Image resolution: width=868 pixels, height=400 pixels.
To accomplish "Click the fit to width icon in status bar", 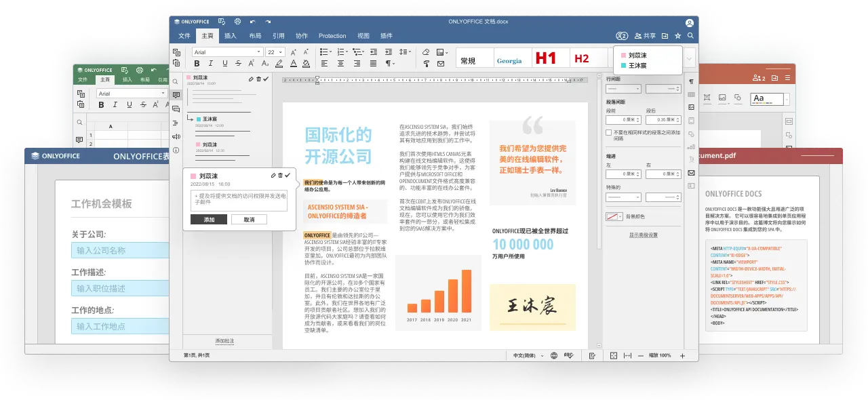I will click(627, 355).
